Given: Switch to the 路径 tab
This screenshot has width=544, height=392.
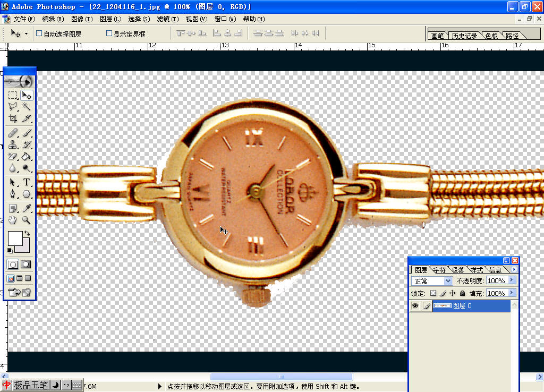Looking at the screenshot, I should click(x=512, y=36).
